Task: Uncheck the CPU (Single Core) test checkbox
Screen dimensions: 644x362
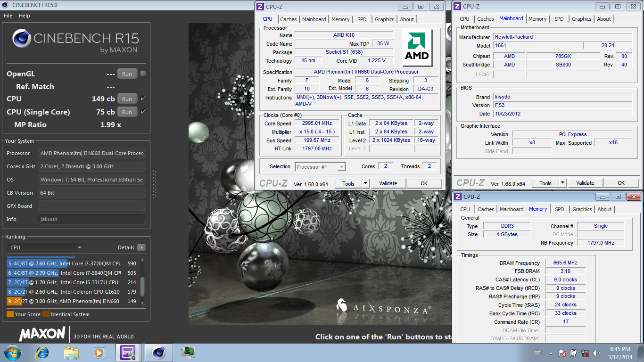Action: (143, 112)
